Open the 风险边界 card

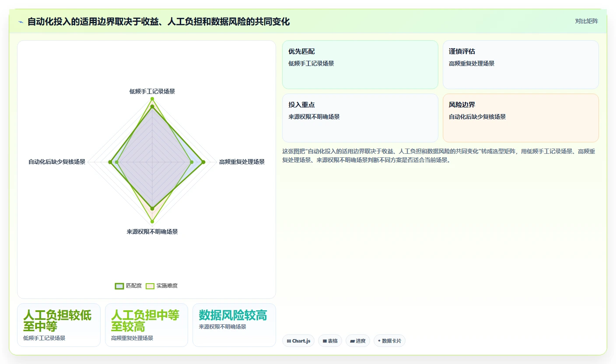tap(521, 118)
